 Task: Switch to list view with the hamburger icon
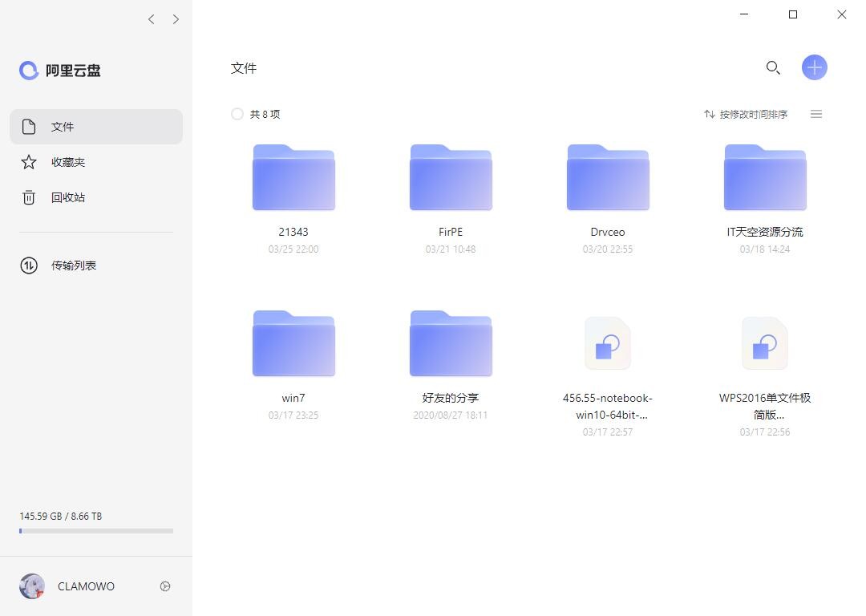tap(816, 114)
